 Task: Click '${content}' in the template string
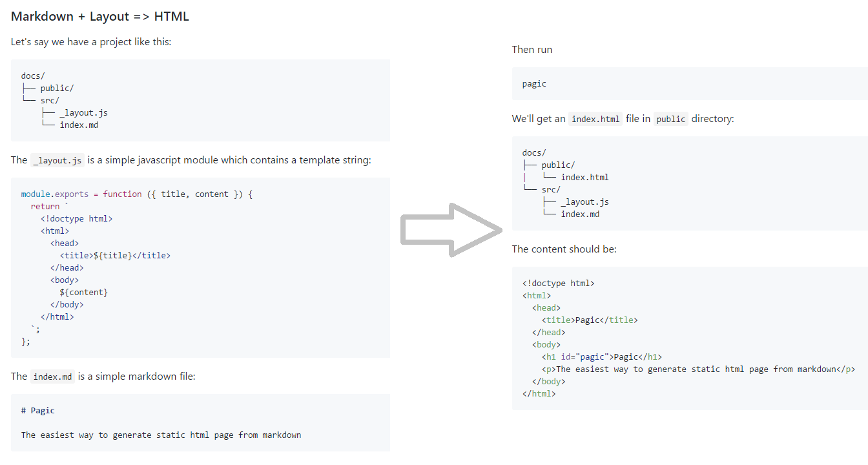(83, 293)
